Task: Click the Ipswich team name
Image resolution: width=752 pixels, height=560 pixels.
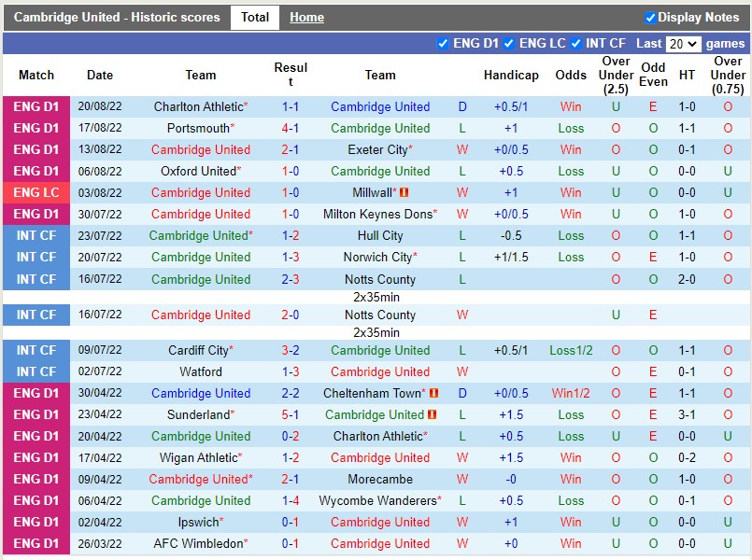Action: (x=201, y=522)
